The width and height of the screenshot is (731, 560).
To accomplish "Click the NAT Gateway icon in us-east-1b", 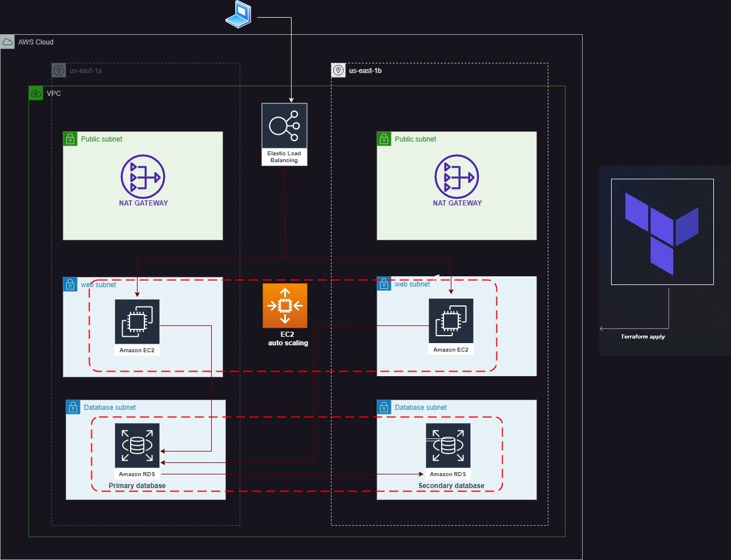I will point(457,177).
